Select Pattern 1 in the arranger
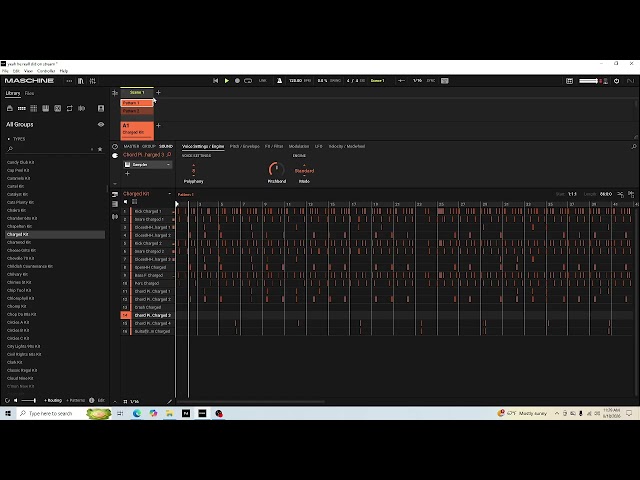 137,103
